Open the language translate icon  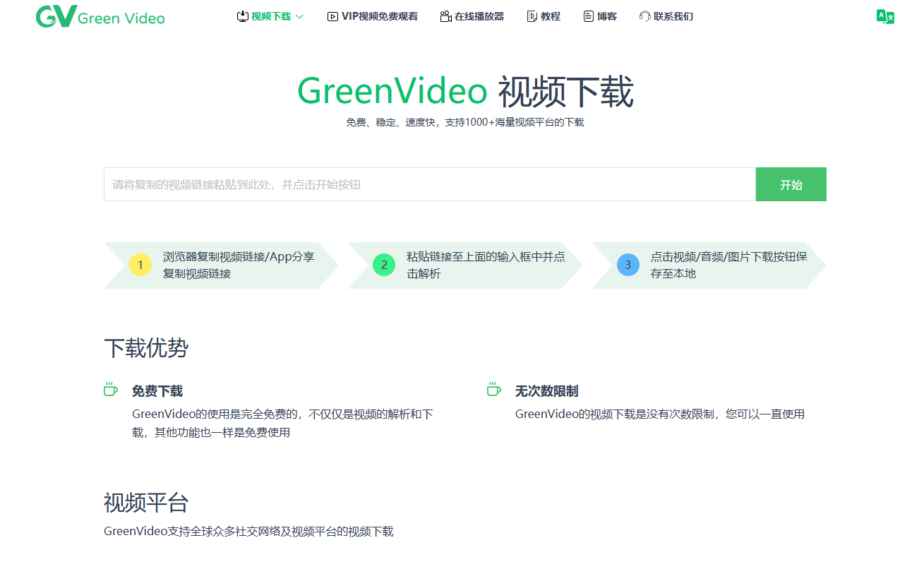(x=885, y=17)
